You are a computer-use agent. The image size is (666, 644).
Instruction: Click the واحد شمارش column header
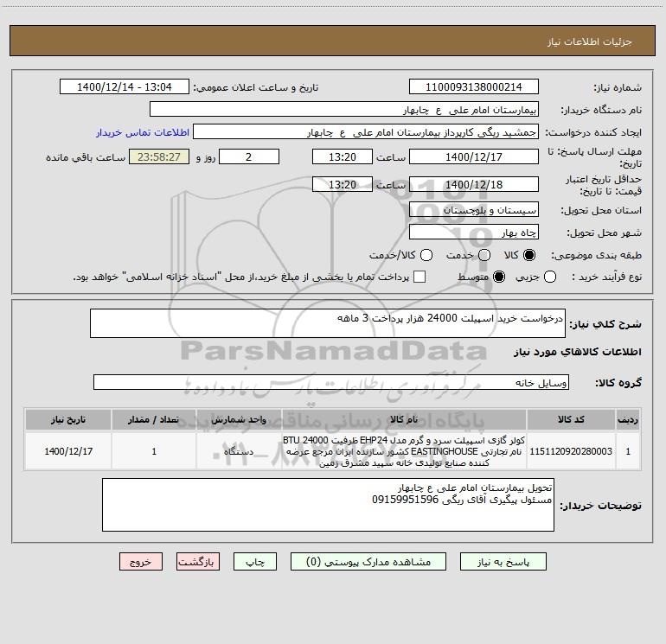(x=239, y=419)
